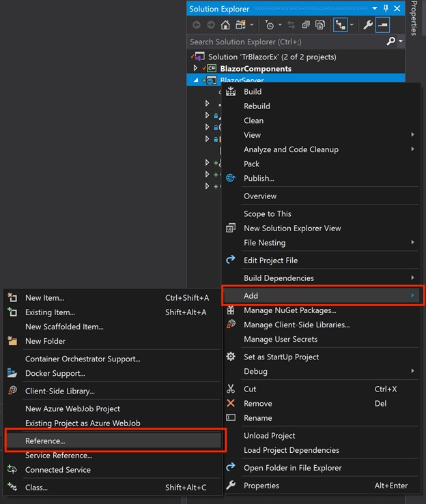Toggle the Preview Selected Items button
This screenshot has width=426, height=504.
click(383, 25)
